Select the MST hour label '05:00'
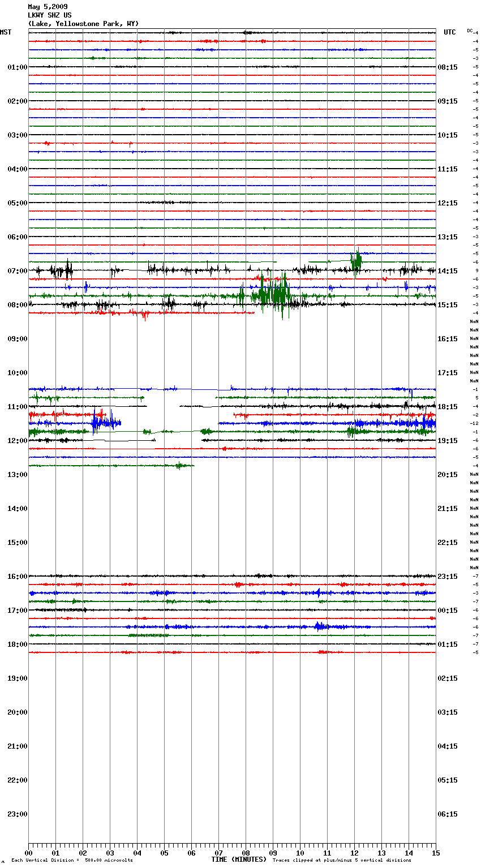 click(18, 203)
